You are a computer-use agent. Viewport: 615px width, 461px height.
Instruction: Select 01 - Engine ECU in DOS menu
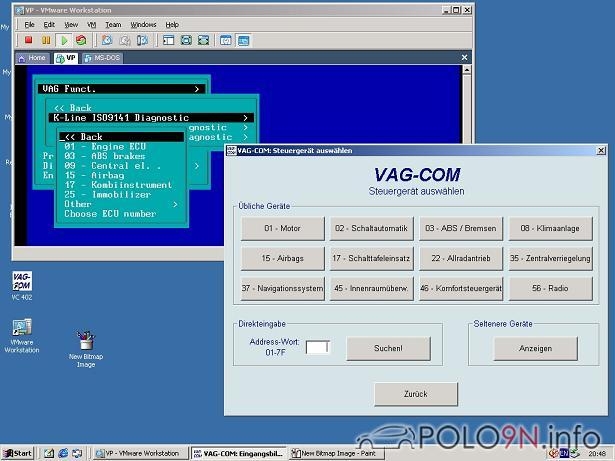105,147
